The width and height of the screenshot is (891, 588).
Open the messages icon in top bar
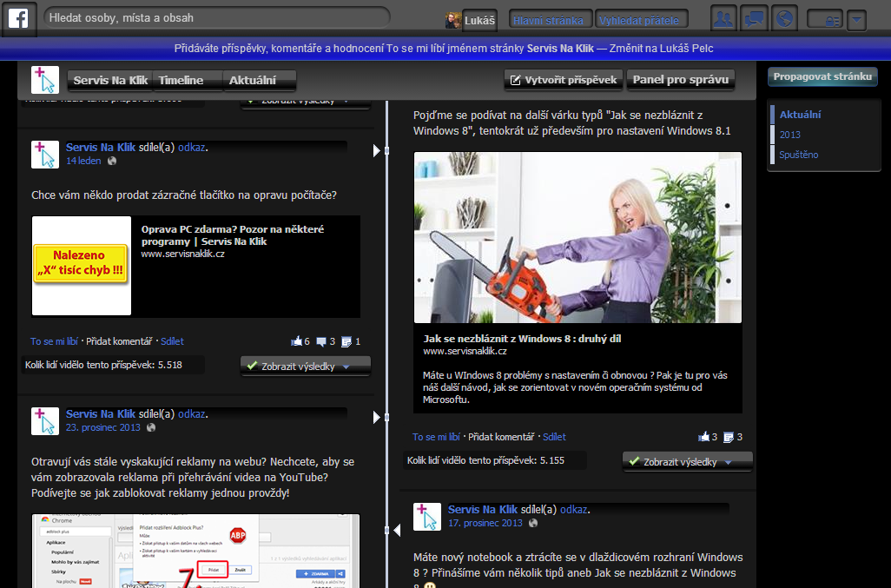coord(754,19)
